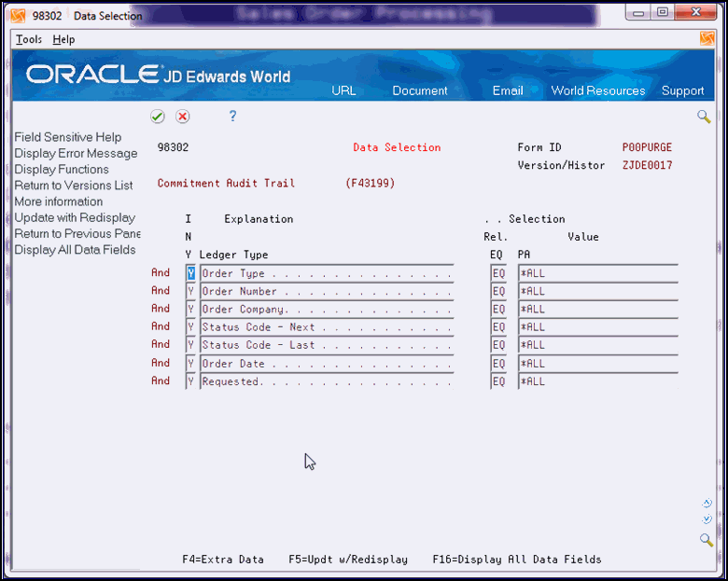
Task: Select More information option
Action: (59, 201)
